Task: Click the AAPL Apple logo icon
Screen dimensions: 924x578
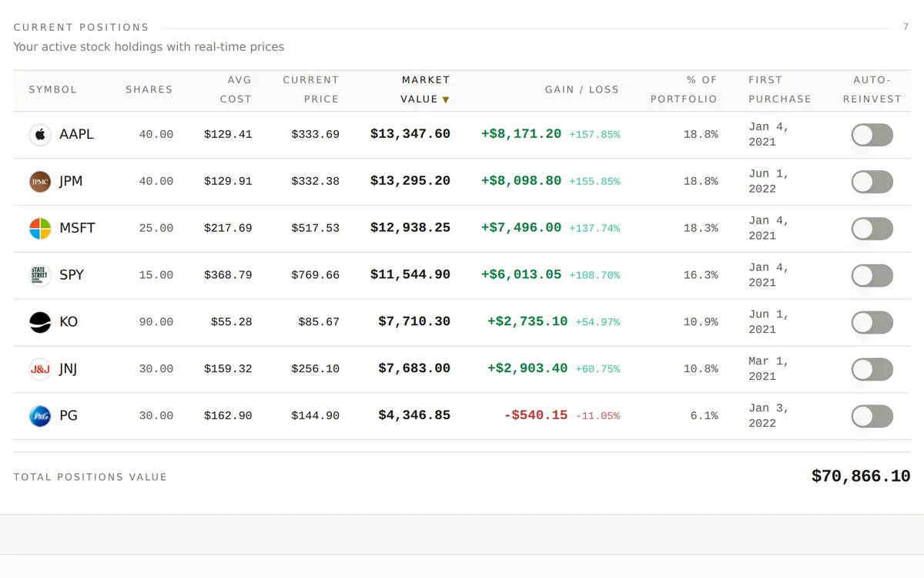Action: [40, 135]
